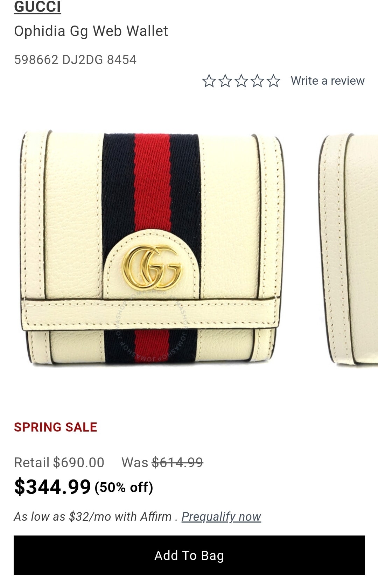Click the fifth rating star

(x=273, y=81)
